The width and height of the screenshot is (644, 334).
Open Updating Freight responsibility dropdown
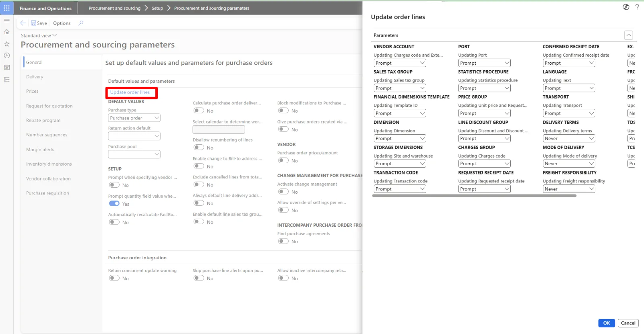point(569,189)
